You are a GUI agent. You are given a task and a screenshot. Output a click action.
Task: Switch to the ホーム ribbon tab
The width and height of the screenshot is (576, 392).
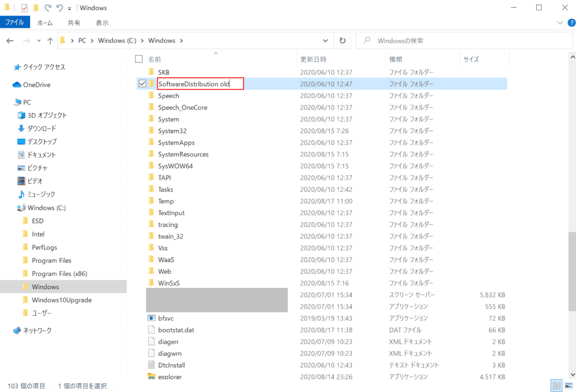[x=45, y=23]
